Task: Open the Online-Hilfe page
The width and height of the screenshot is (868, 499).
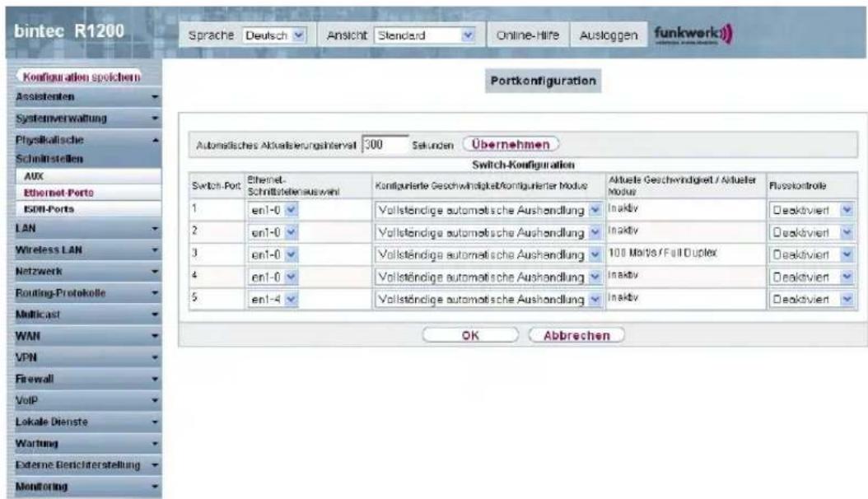Action: pos(528,35)
